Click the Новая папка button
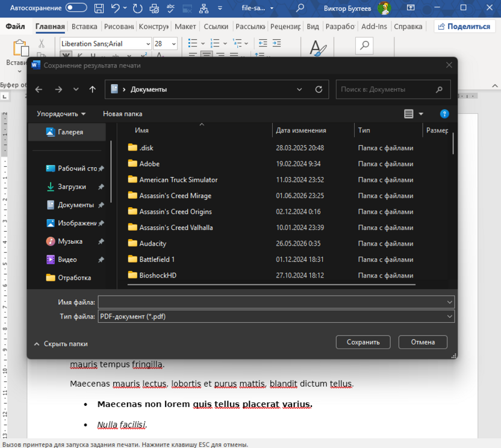Viewport: 501px width, 448px height. pos(122,114)
